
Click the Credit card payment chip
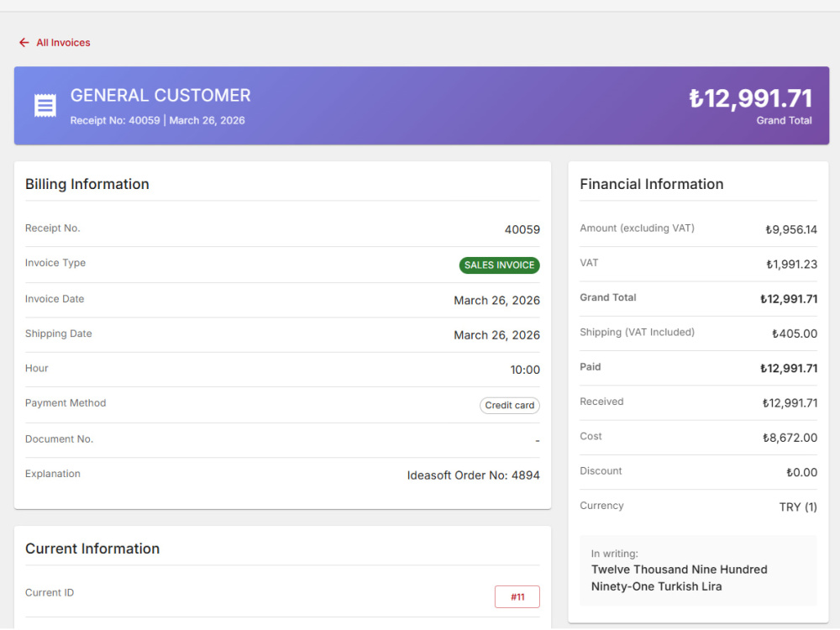[510, 405]
